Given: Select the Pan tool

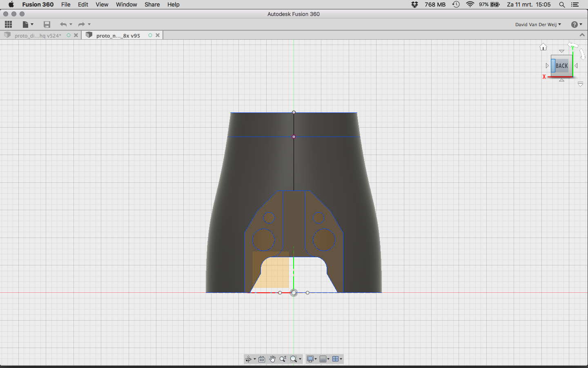Looking at the screenshot, I should point(272,359).
